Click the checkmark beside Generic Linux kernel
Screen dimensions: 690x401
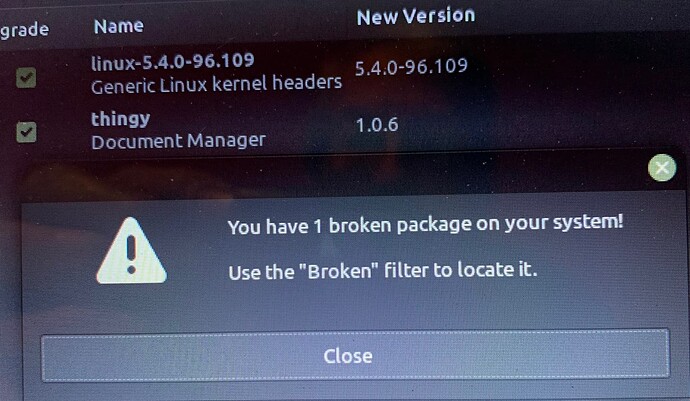(26, 77)
